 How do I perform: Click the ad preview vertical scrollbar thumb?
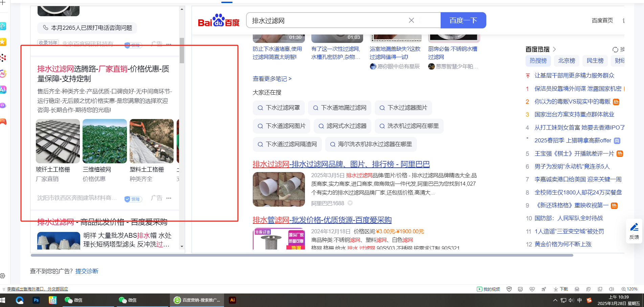coord(182,50)
